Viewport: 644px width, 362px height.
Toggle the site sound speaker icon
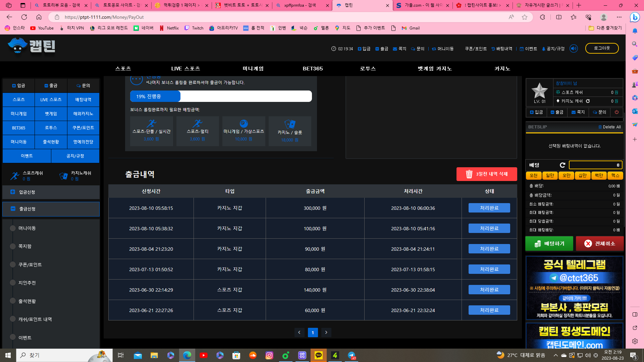574,49
